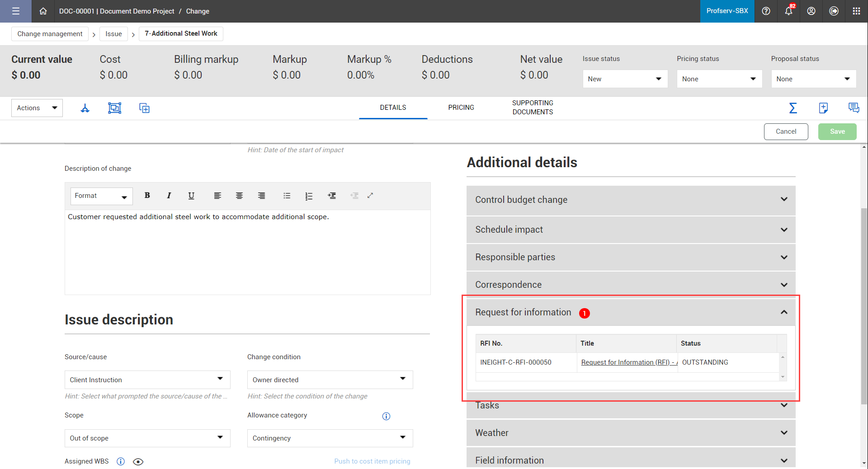868x469 pixels.
Task: Open the apps grid launcher
Action: 856,11
